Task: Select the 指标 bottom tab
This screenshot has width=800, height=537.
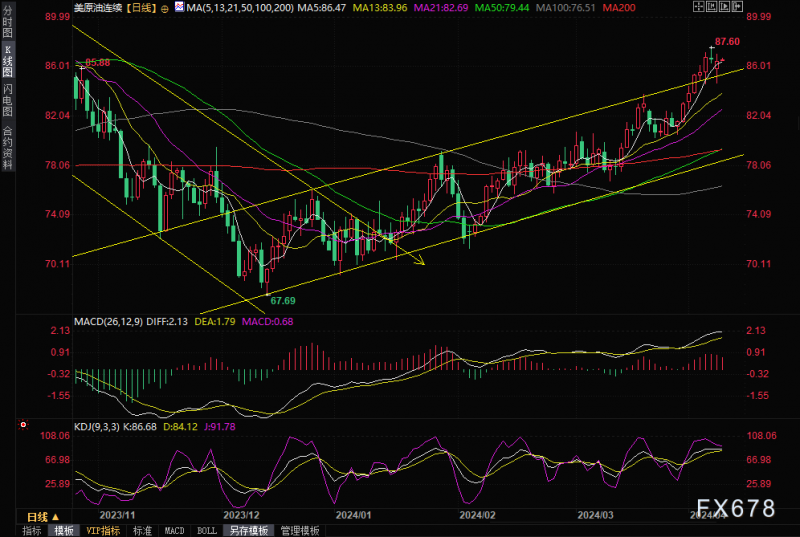Action: [32, 531]
